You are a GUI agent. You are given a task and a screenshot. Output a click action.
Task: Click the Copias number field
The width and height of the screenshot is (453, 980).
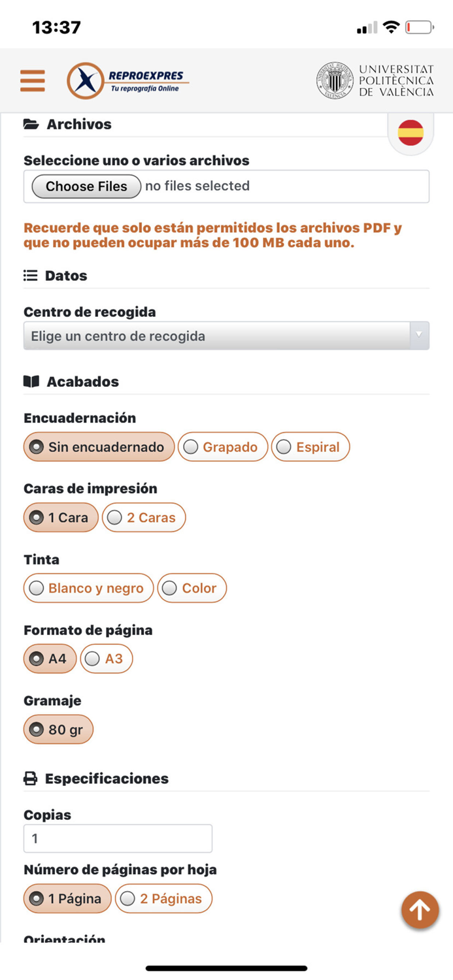118,838
